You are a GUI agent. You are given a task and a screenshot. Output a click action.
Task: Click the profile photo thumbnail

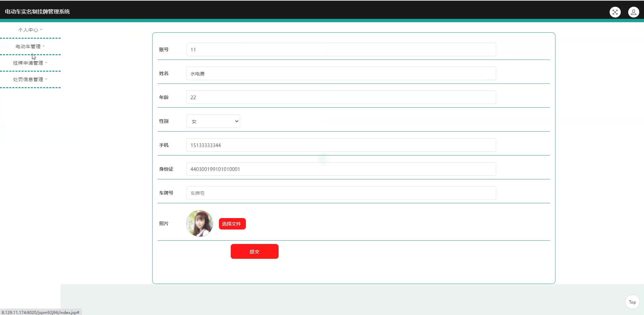point(200,223)
